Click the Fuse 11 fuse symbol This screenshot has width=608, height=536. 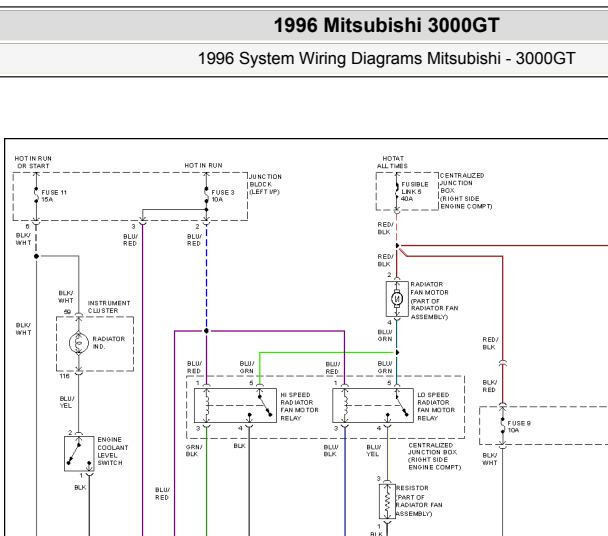(x=36, y=195)
